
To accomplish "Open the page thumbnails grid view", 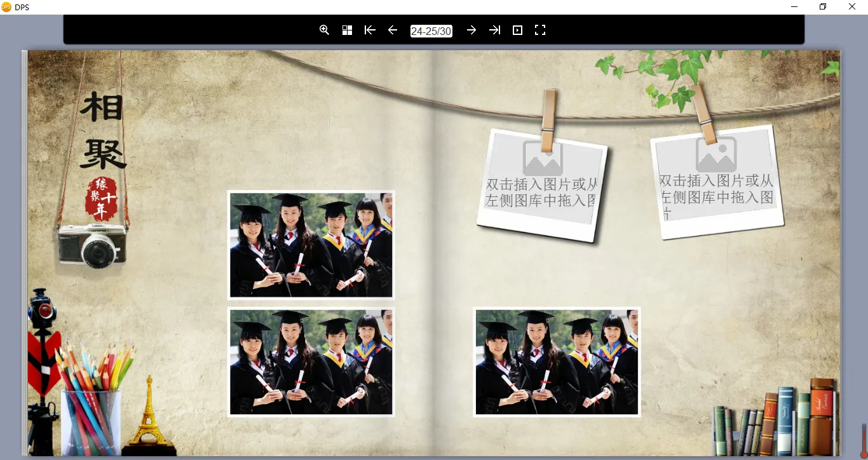I will coord(347,30).
